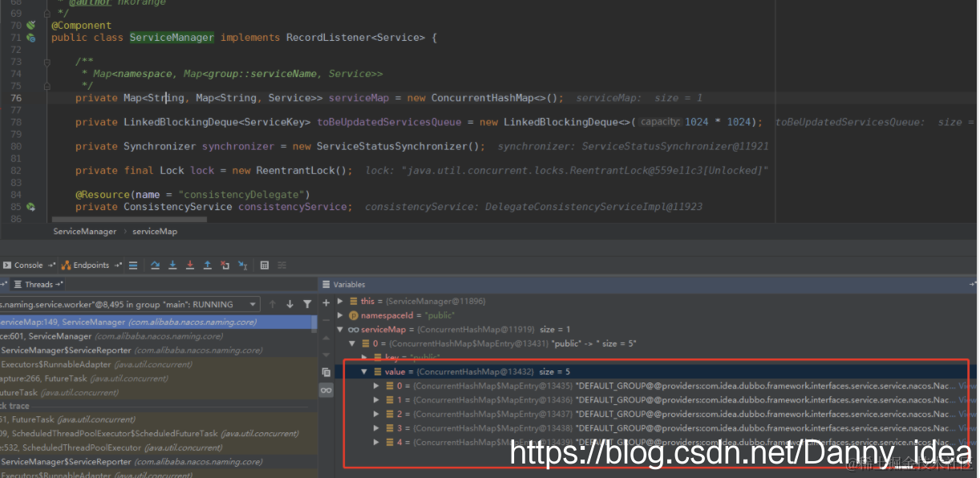Open Evaluate Expression calculator icon

265,265
